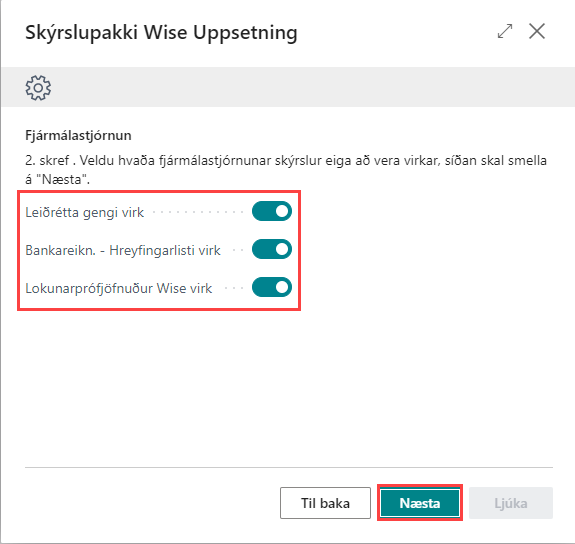Click the gray banner beside the gear icon
Image resolution: width=575 pixels, height=544 pixels.
coord(312,87)
